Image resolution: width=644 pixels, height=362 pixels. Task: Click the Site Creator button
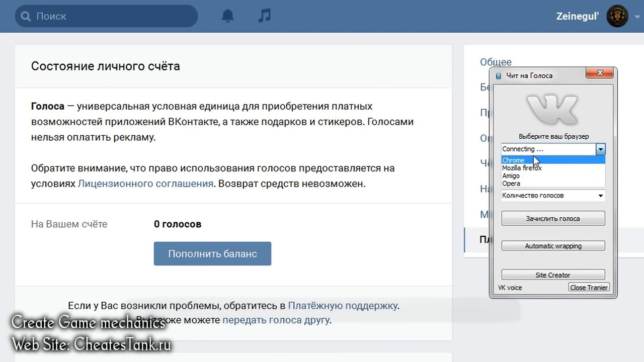click(x=553, y=275)
